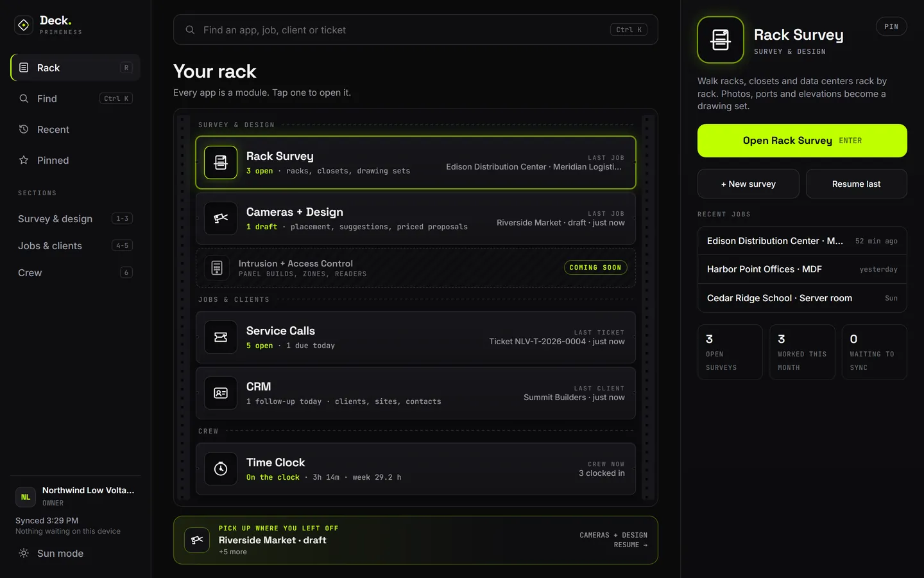Click the Recent history icon in sidebar
Viewport: 924px width, 578px height.
[24, 129]
